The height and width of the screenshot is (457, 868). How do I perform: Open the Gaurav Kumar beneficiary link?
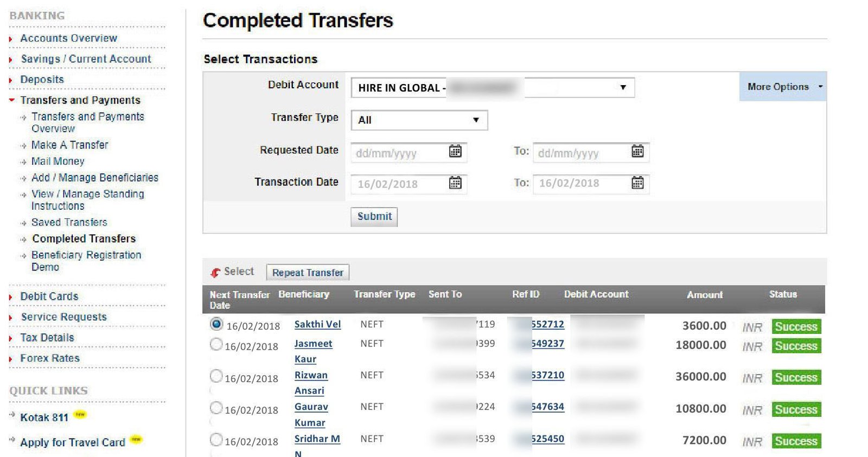pyautogui.click(x=311, y=407)
